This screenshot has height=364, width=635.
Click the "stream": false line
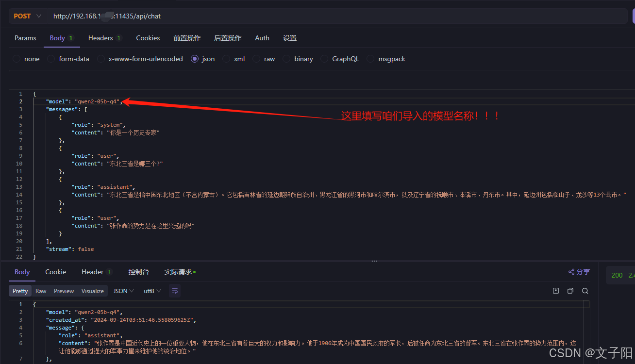pos(70,249)
